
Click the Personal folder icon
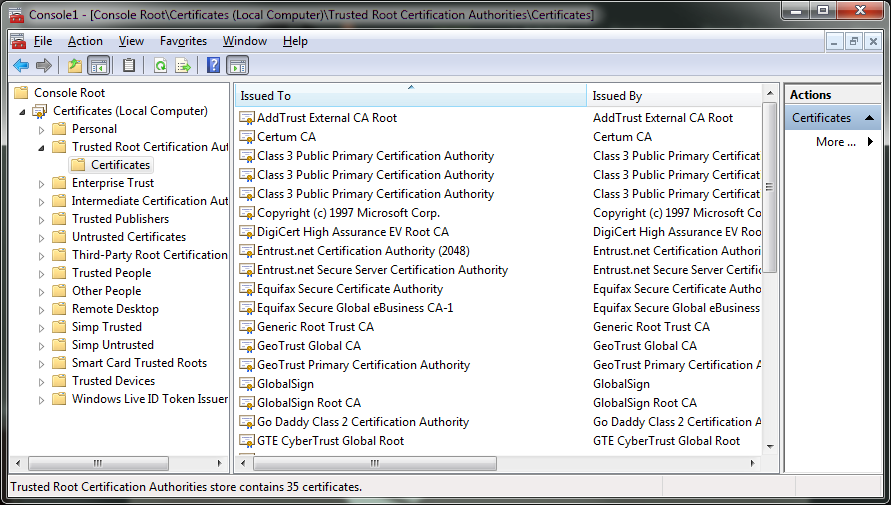tap(59, 129)
